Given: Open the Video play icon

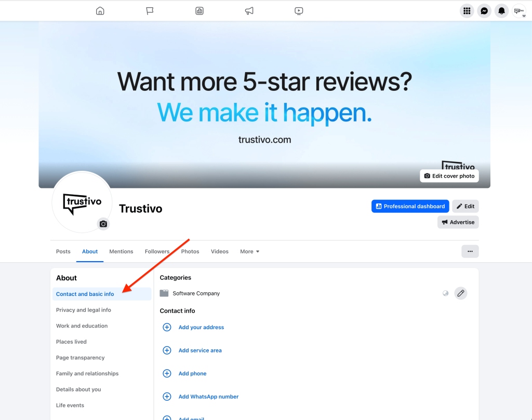Looking at the screenshot, I should pyautogui.click(x=299, y=11).
